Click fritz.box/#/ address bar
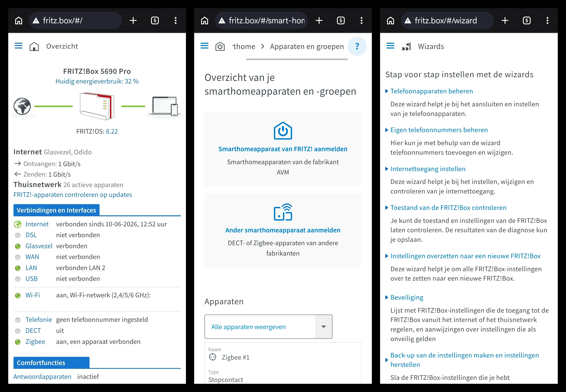The height and width of the screenshot is (392, 566). coord(75,21)
